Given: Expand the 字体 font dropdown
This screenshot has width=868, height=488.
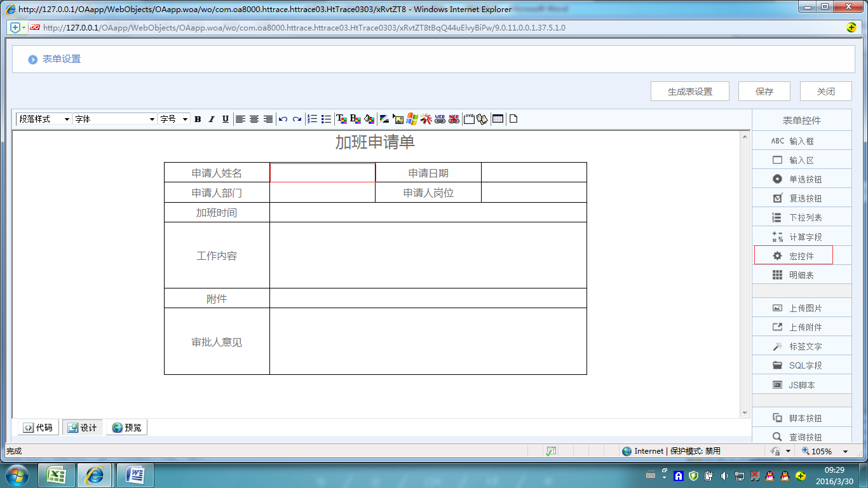Looking at the screenshot, I should 114,119.
